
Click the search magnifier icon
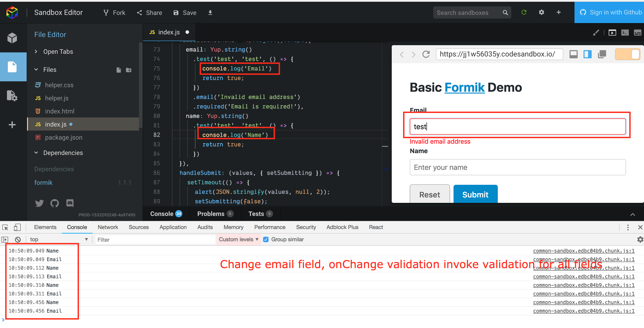pyautogui.click(x=505, y=12)
